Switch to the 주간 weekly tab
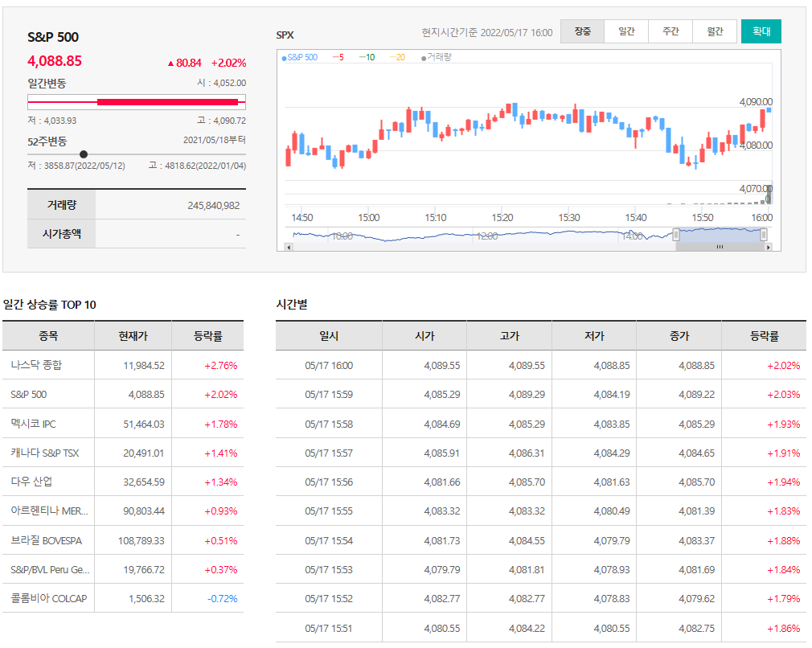Image resolution: width=812 pixels, height=648 pixels. (x=671, y=31)
